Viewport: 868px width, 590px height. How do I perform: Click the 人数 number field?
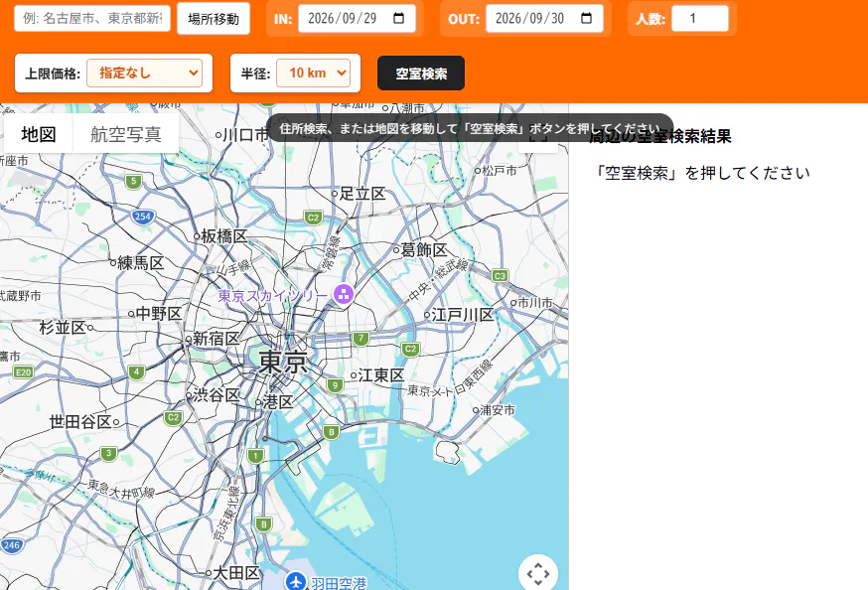point(700,18)
